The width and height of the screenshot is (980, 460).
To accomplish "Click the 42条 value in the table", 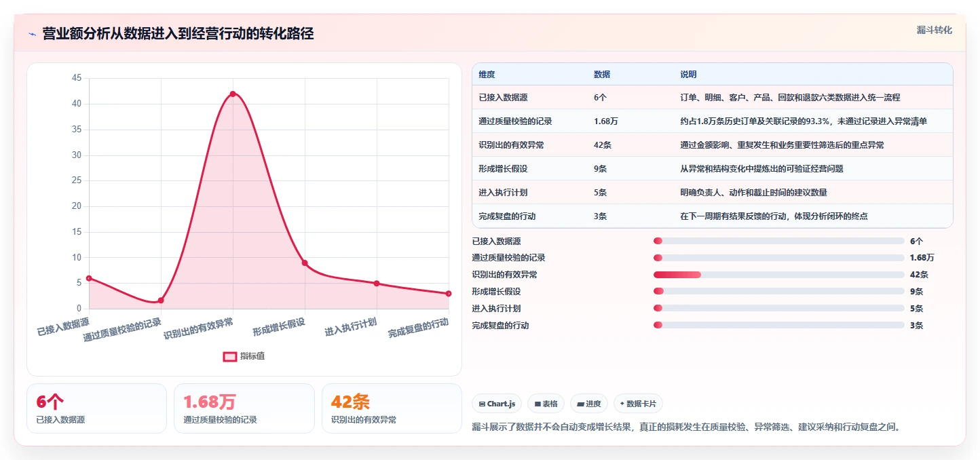I will click(602, 145).
